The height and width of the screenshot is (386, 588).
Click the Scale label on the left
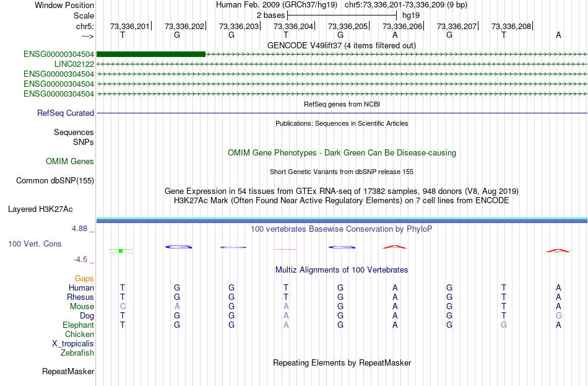[x=84, y=15]
